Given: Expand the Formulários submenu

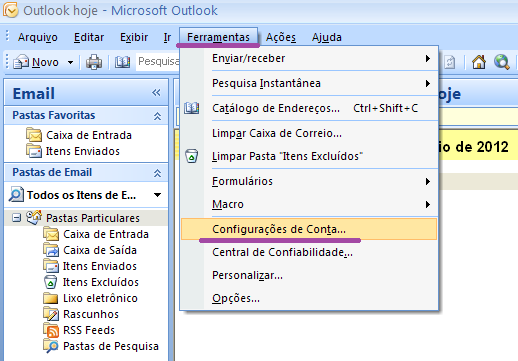Looking at the screenshot, I should (309, 181).
